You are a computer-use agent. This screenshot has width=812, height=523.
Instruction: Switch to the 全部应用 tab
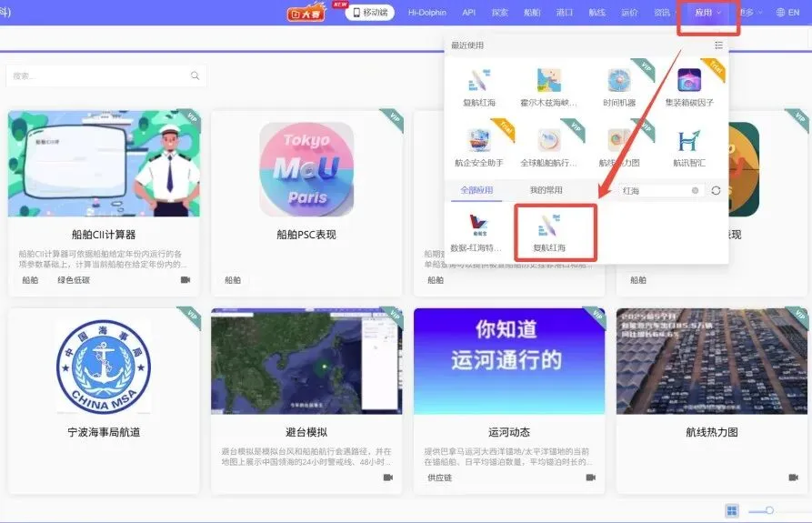(x=476, y=190)
